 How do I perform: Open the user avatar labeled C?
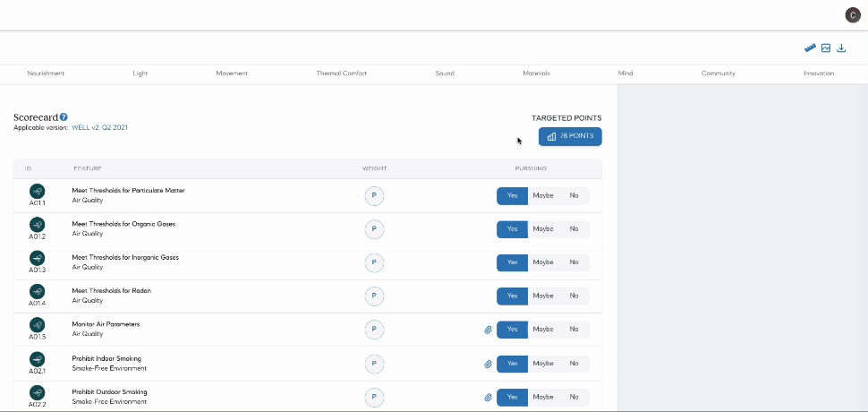tap(852, 15)
